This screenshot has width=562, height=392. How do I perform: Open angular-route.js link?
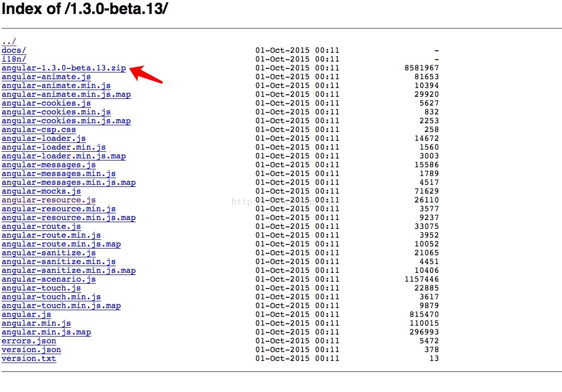[41, 226]
